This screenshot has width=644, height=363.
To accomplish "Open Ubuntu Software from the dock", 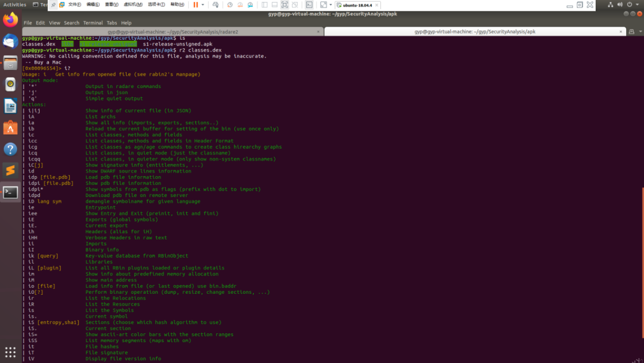I will coord(10,127).
